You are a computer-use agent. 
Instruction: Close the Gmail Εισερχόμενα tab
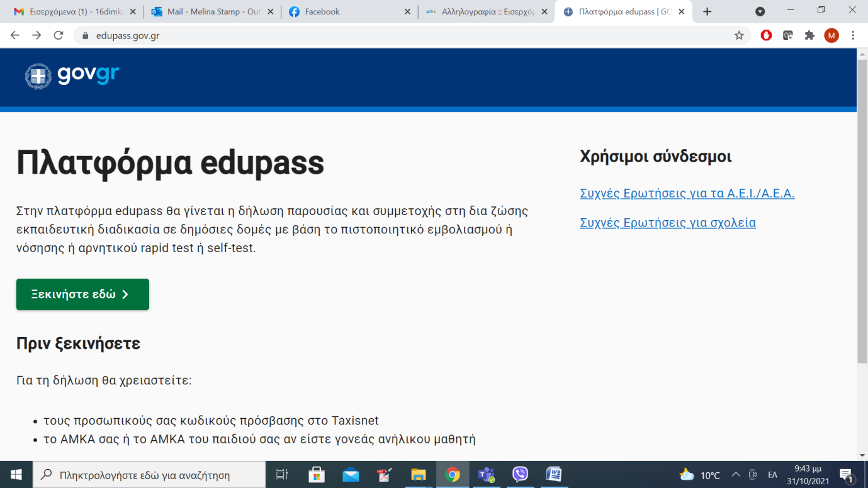pyautogui.click(x=133, y=12)
